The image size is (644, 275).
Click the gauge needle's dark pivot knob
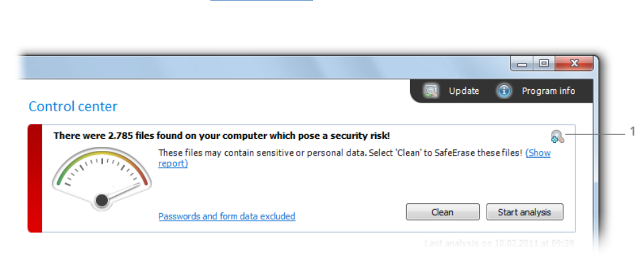pyautogui.click(x=102, y=201)
